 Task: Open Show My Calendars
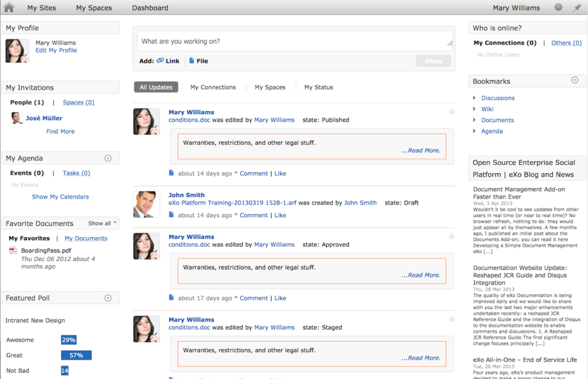60,196
